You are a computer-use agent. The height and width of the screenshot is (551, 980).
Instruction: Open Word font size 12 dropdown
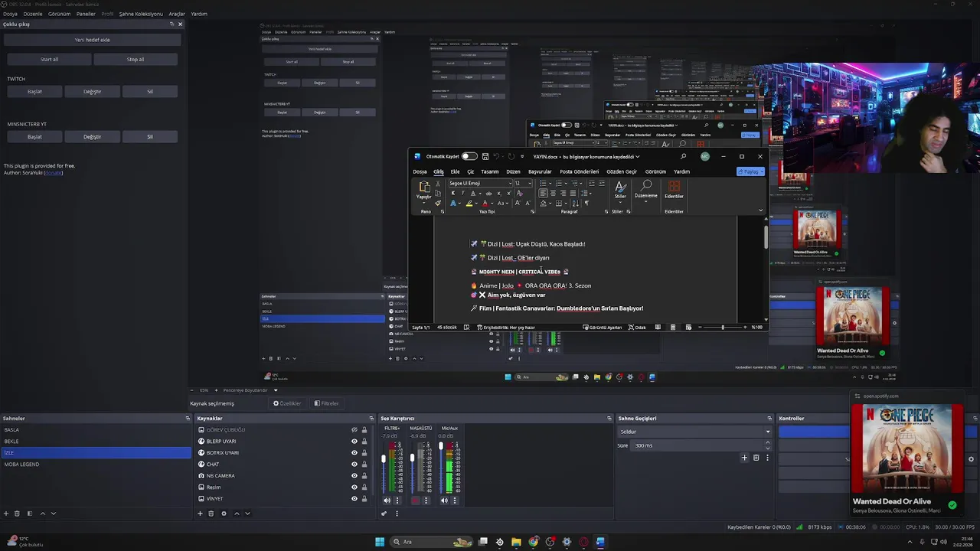coord(529,184)
